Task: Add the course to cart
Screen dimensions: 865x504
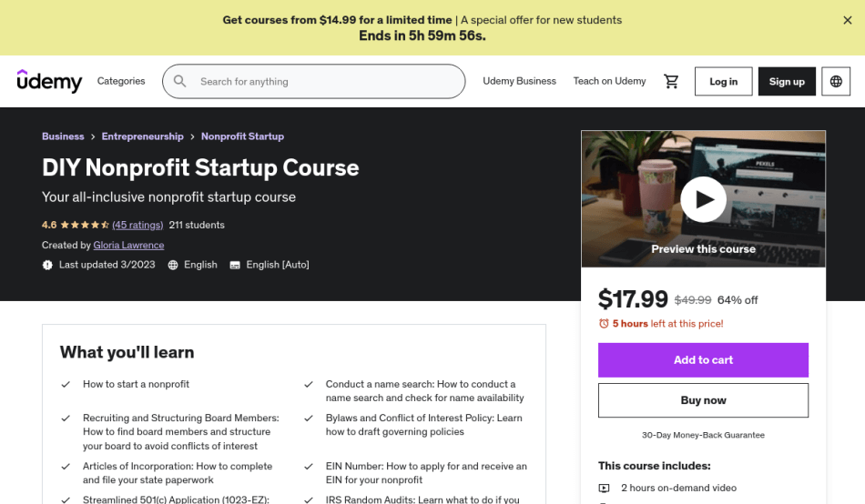Action: (703, 359)
